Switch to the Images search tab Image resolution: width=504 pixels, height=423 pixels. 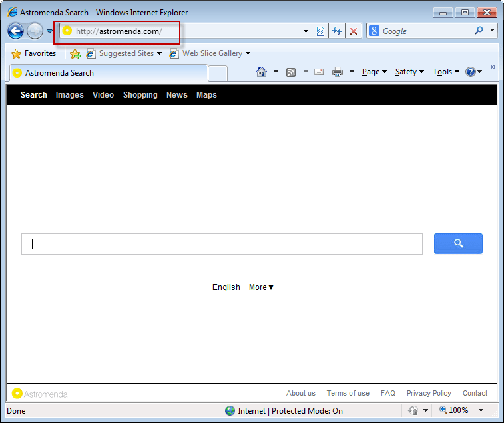point(70,95)
